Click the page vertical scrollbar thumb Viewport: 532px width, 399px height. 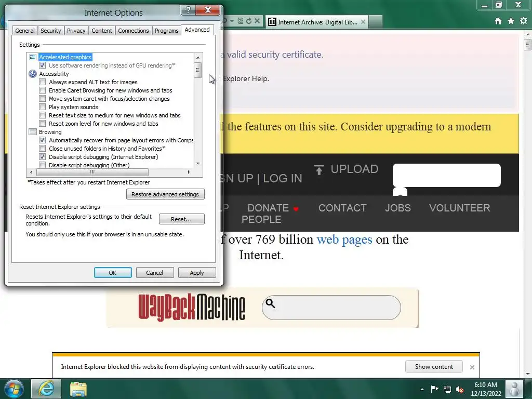(527, 45)
